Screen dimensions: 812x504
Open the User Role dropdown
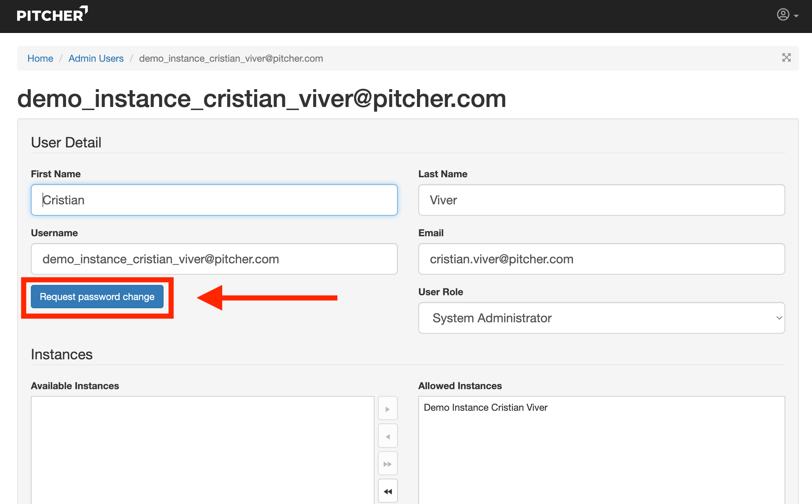tap(601, 318)
